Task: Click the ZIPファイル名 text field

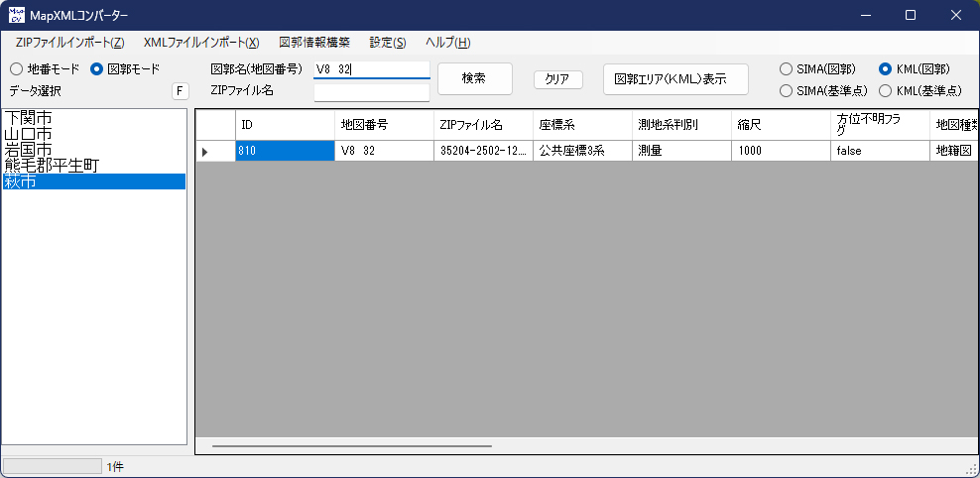Action: tap(371, 92)
